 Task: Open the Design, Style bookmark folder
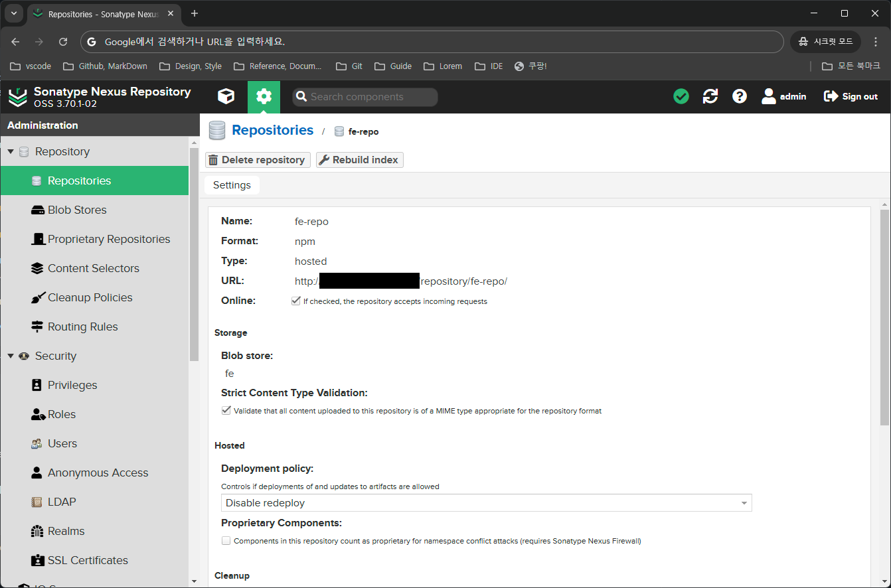tap(190, 66)
